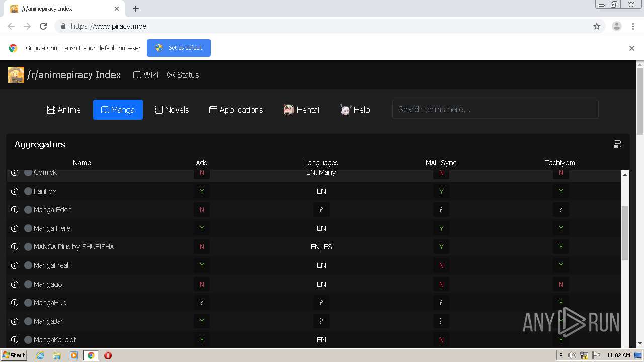644x362 pixels.
Task: Open info for MANGA Plus by SHUEISHA
Action: point(15,247)
